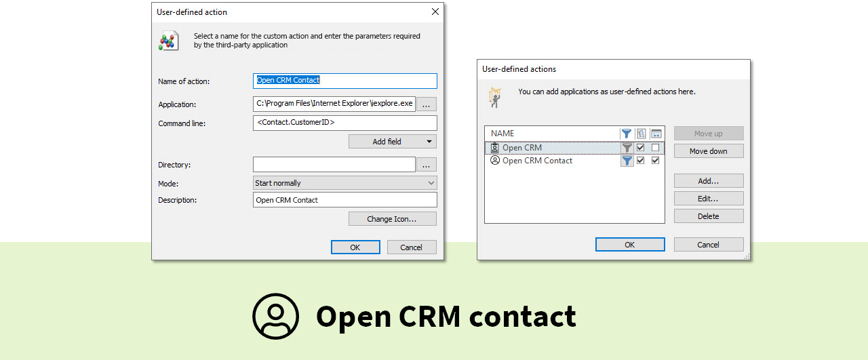868x360 pixels.
Task: Click the person icon beside Open CRM Contact
Action: 495,161
